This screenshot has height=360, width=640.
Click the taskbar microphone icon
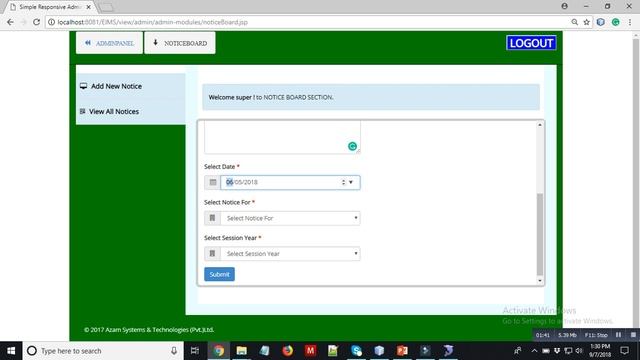point(174,351)
